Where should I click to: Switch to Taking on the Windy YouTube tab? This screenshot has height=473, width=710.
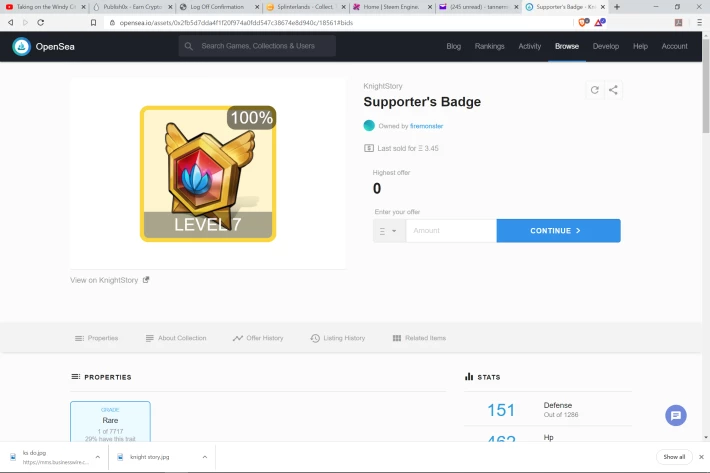point(46,7)
